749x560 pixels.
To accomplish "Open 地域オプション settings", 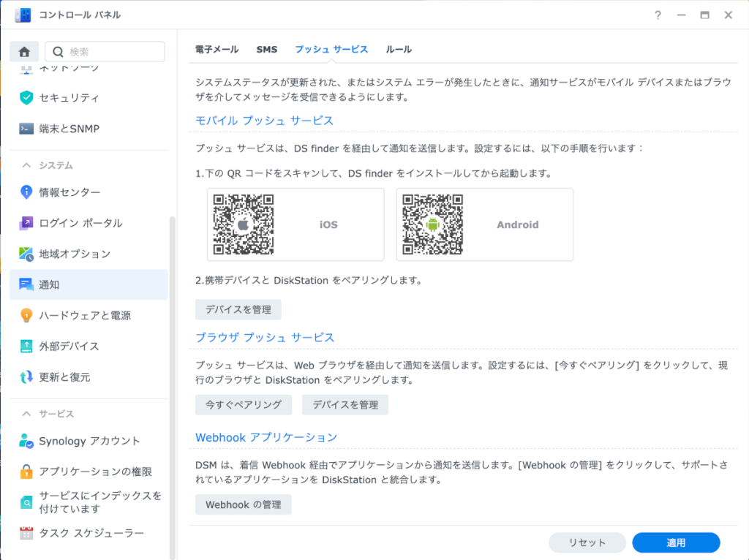I will [x=89, y=254].
